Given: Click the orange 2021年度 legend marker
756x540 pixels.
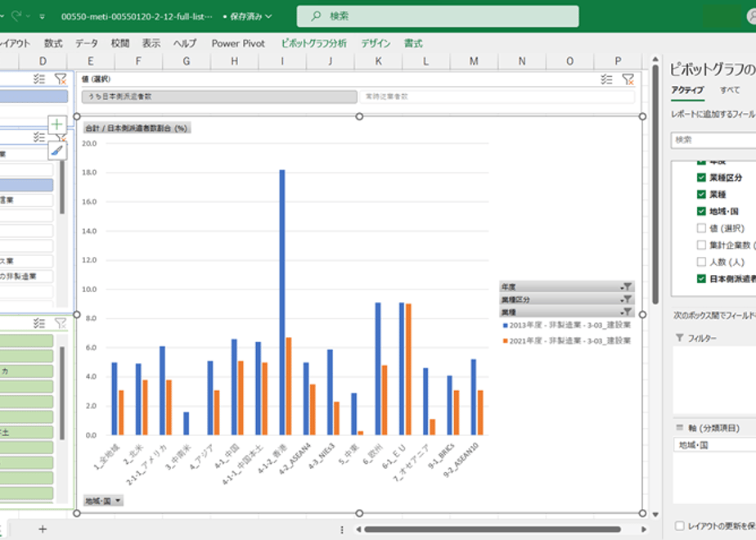Looking at the screenshot, I should point(506,341).
